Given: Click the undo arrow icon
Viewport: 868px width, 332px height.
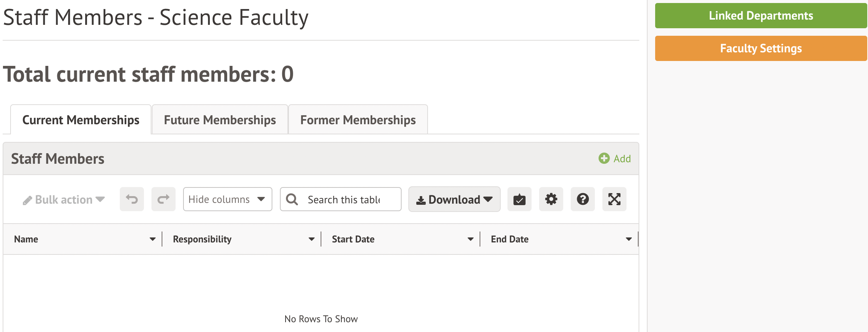Looking at the screenshot, I should 132,199.
